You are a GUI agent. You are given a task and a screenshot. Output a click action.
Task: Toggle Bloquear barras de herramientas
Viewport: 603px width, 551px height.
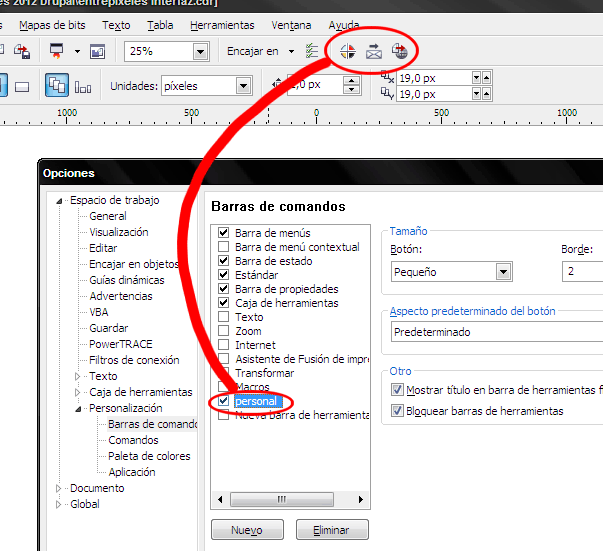pos(397,411)
